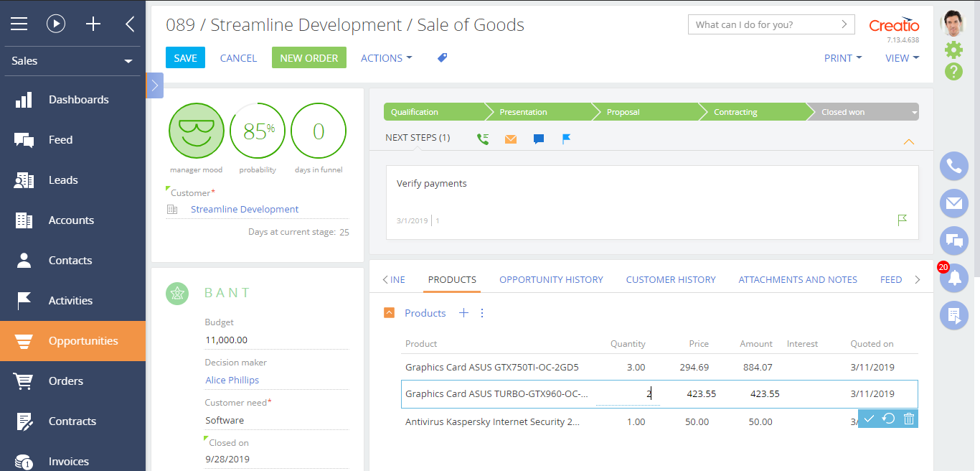Screen dimensions: 980x471
Task: Click the Save button
Action: coord(185,58)
